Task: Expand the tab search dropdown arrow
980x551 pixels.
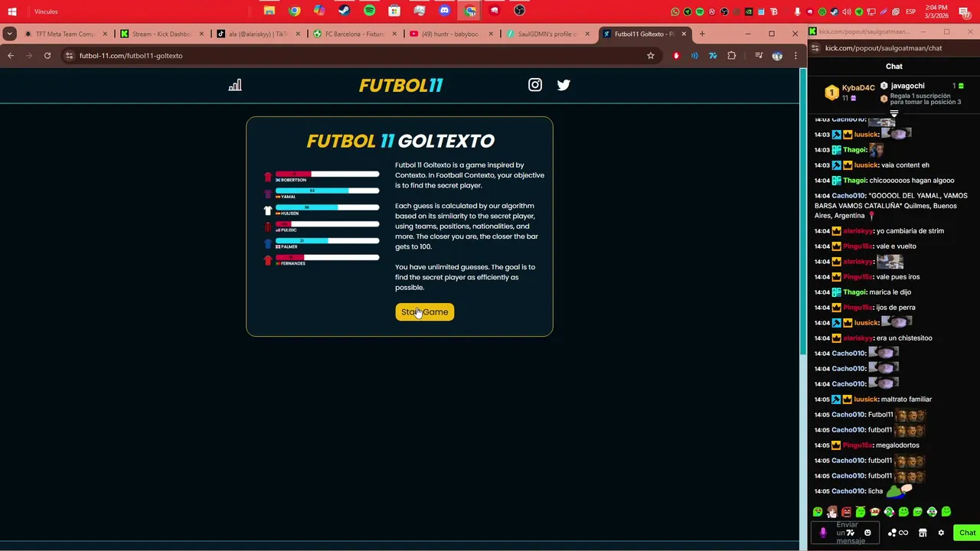Action: click(x=9, y=34)
